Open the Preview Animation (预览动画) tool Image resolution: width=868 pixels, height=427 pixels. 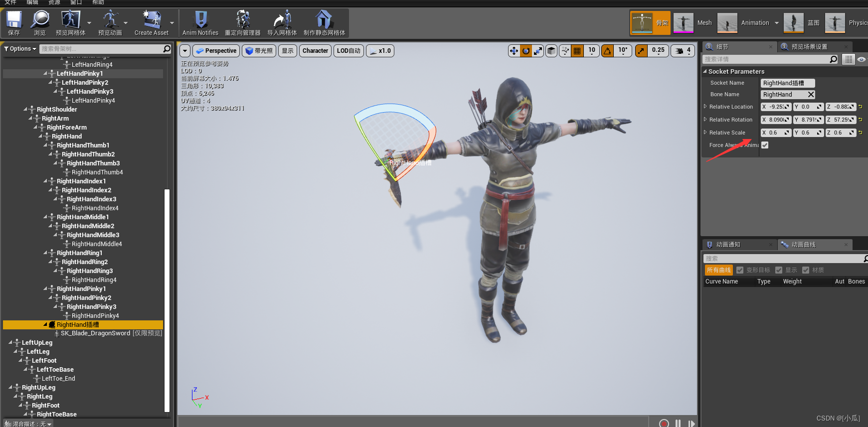coord(110,20)
